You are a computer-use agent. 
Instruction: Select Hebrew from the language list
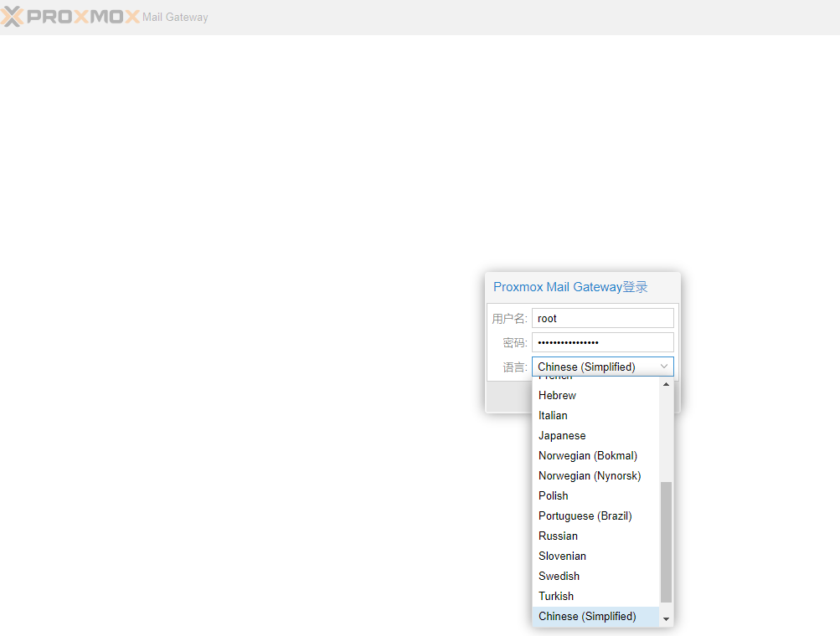557,395
